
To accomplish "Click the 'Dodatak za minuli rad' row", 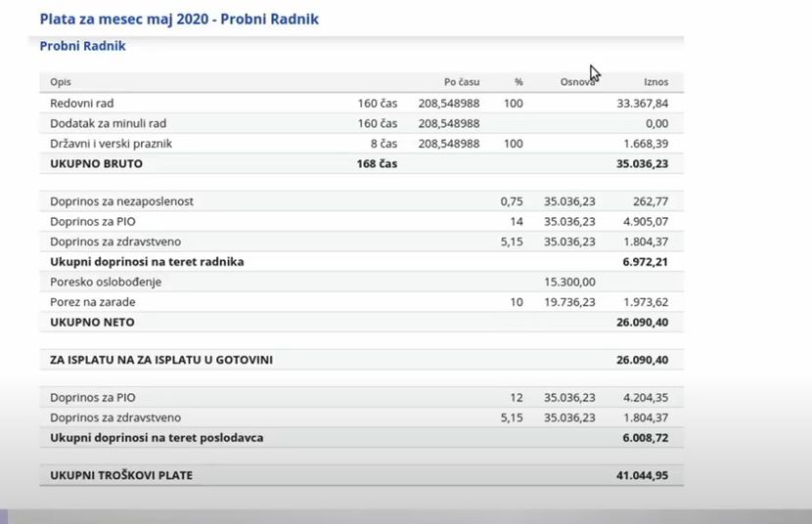I will point(108,123).
